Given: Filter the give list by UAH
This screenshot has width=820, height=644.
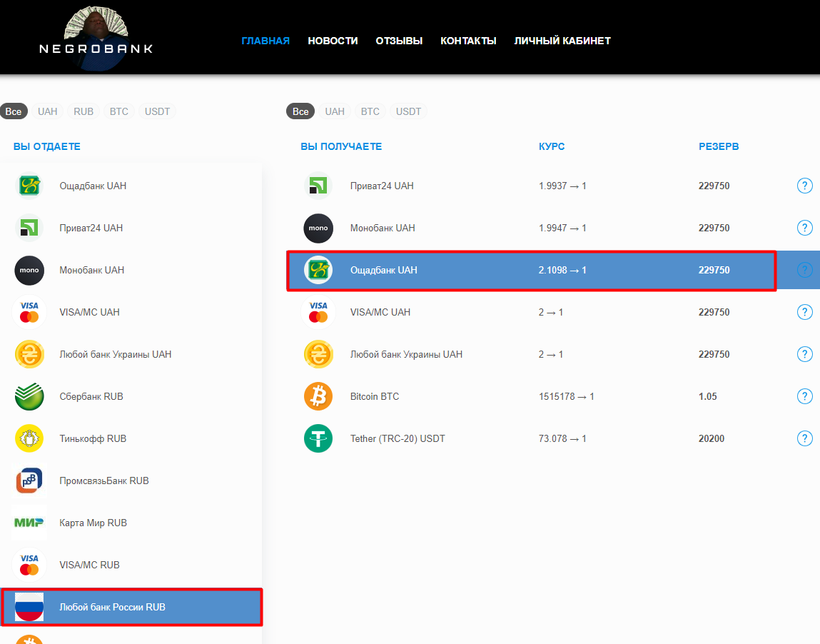Looking at the screenshot, I should tap(48, 111).
